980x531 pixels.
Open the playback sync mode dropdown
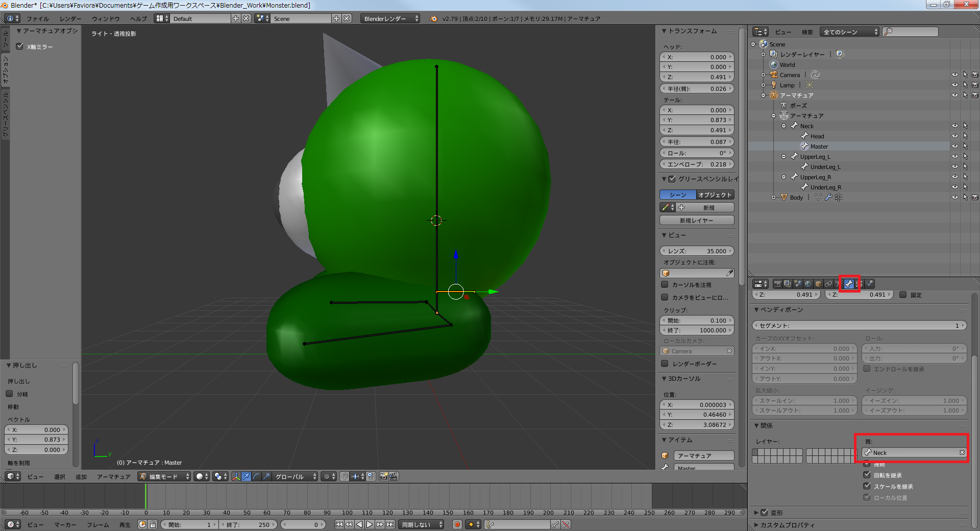421,524
